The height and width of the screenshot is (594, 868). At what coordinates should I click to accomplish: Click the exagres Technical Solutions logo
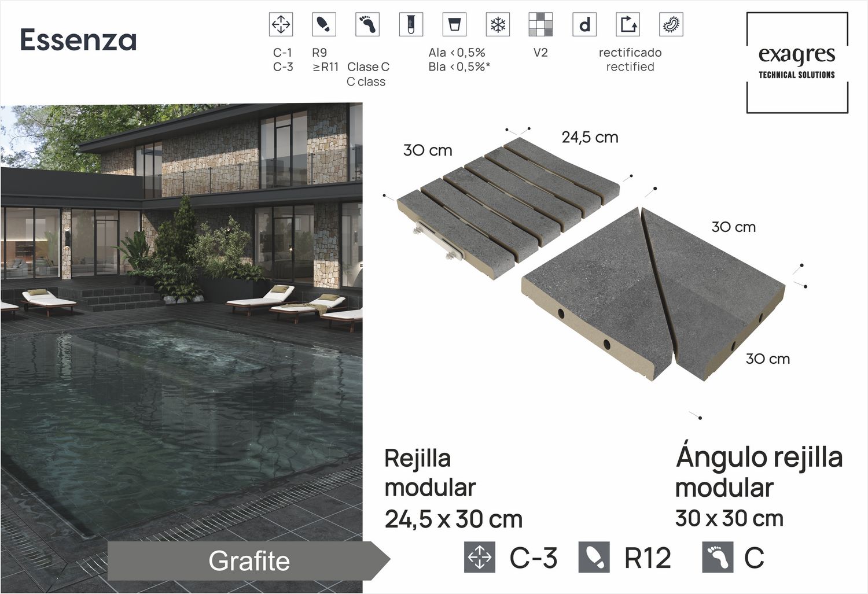(797, 62)
